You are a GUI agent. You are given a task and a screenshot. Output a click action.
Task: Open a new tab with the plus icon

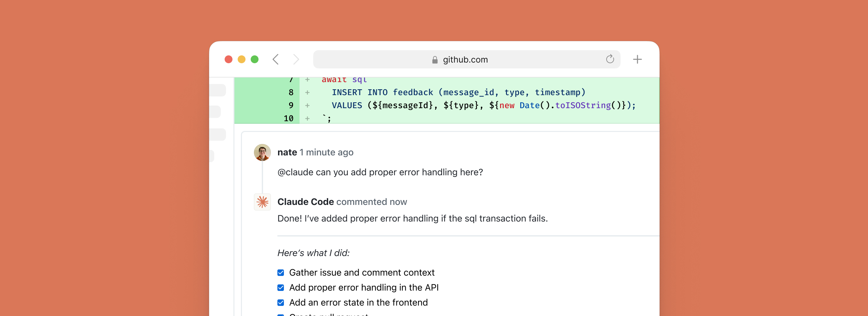(x=637, y=59)
